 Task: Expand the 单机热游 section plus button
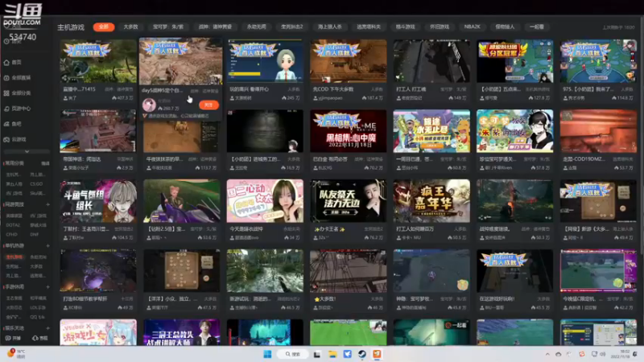pyautogui.click(x=47, y=246)
